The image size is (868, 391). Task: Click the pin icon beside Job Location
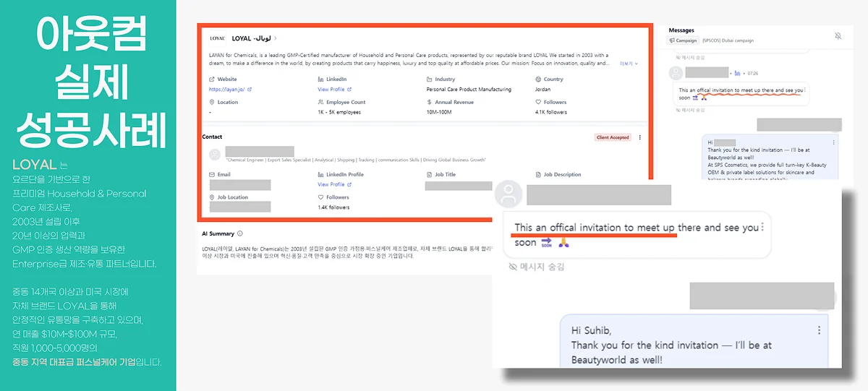(212, 197)
